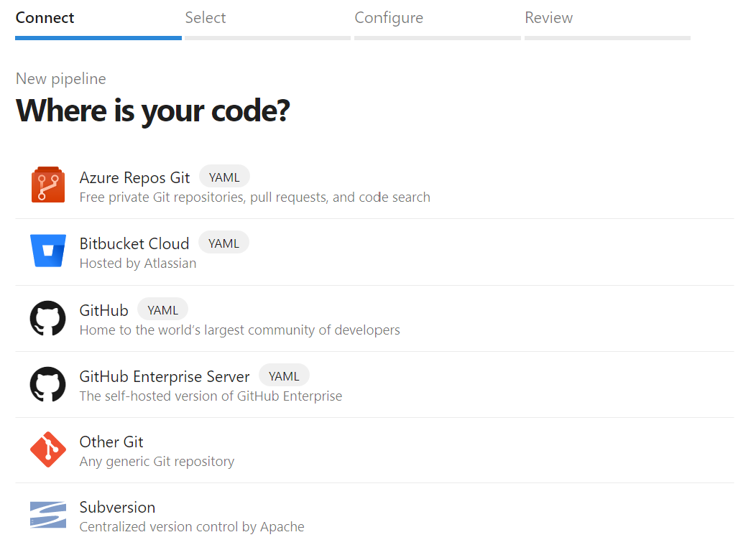
Task: Click 'Home to the world's largest community' text
Action: (239, 330)
